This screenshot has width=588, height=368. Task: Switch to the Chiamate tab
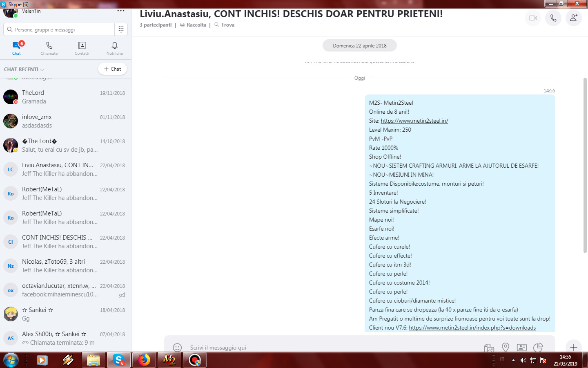(49, 48)
